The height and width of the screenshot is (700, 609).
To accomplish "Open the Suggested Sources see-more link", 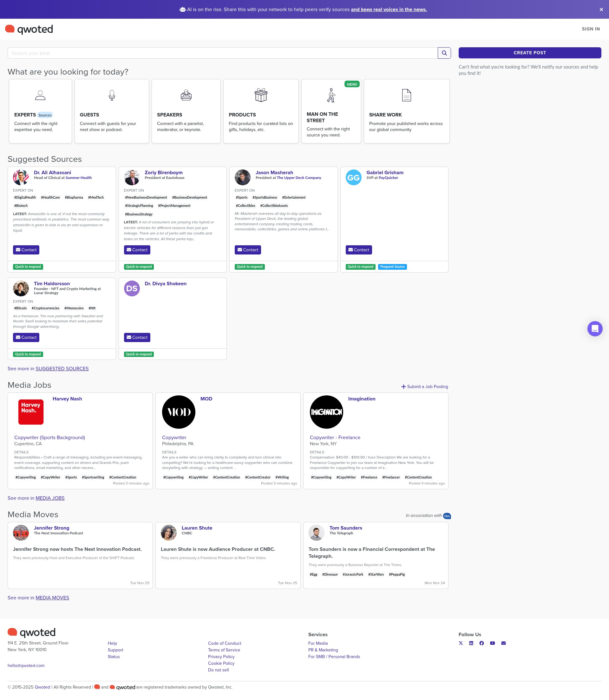I will point(62,369).
